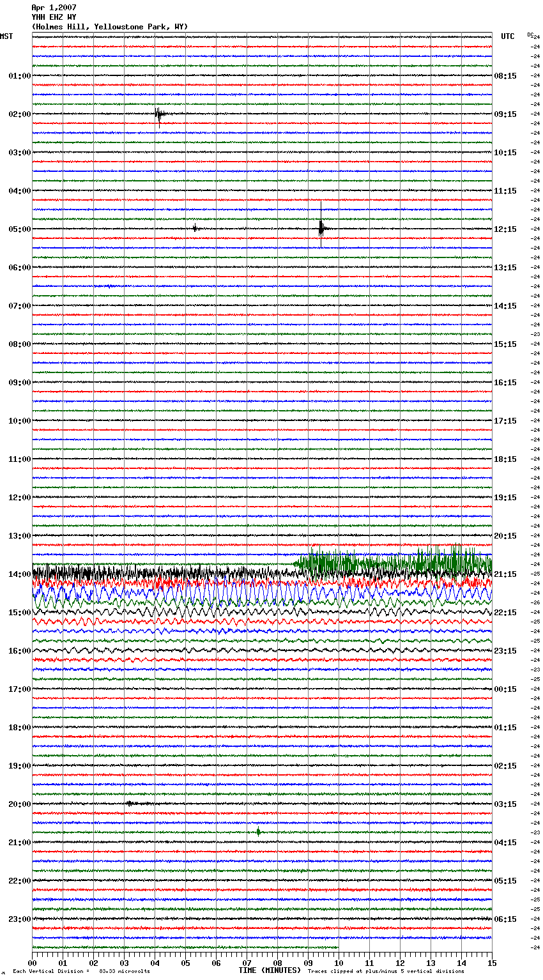The height and width of the screenshot is (980, 543).
Task: Click the "10:15" UTC time label
Action: tap(505, 153)
